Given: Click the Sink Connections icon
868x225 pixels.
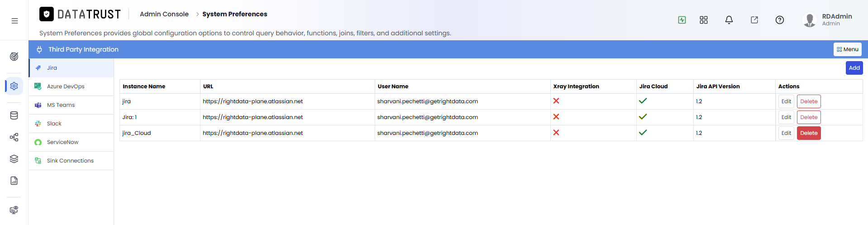Looking at the screenshot, I should [38, 161].
